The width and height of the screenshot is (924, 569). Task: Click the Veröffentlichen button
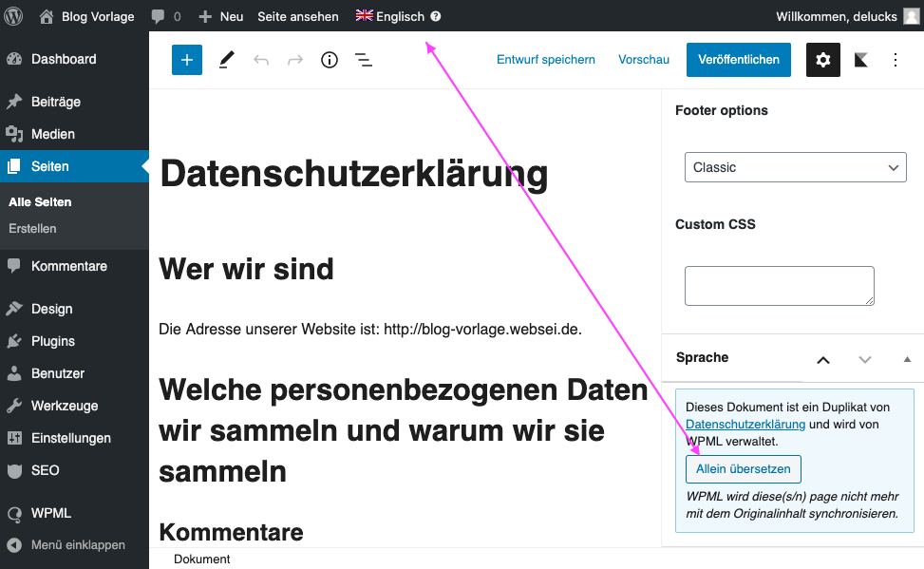[738, 60]
